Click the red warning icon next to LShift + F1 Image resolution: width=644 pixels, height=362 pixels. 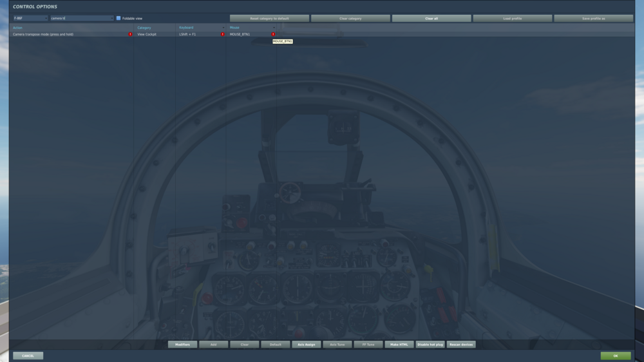point(223,35)
